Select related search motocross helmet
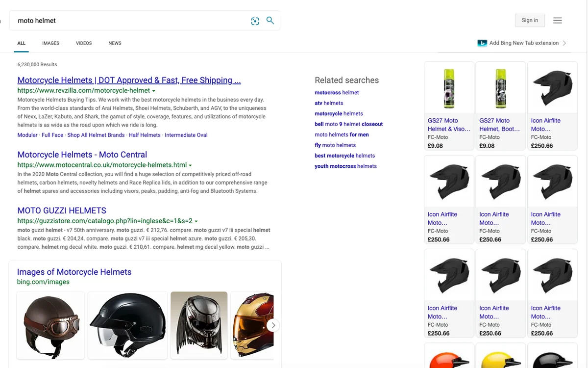 pos(337,92)
